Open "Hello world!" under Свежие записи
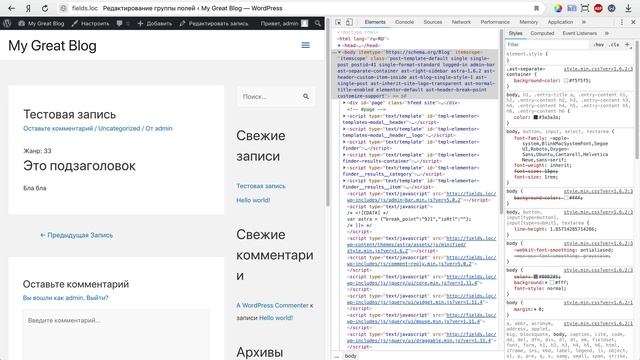 coord(253,200)
